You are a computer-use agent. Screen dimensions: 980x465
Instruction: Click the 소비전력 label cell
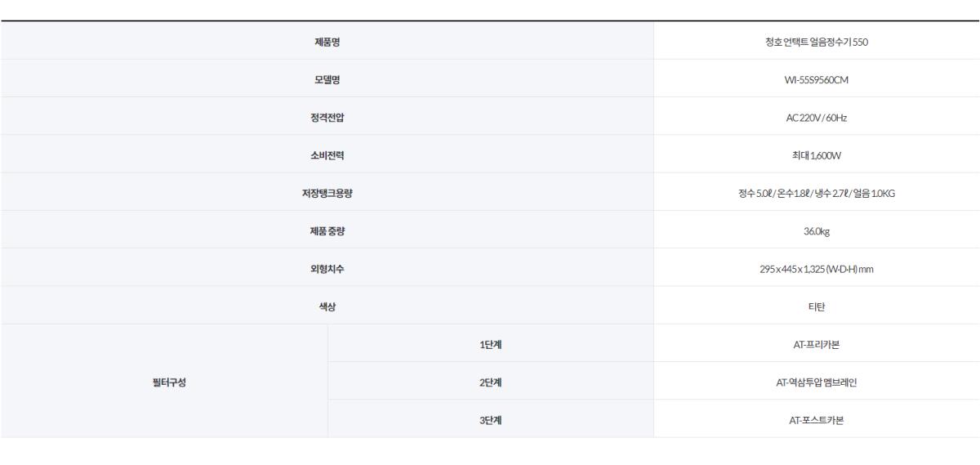[x=327, y=156]
